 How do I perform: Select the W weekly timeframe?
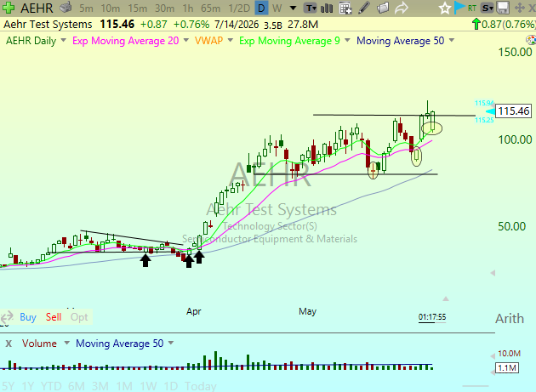[x=277, y=8]
